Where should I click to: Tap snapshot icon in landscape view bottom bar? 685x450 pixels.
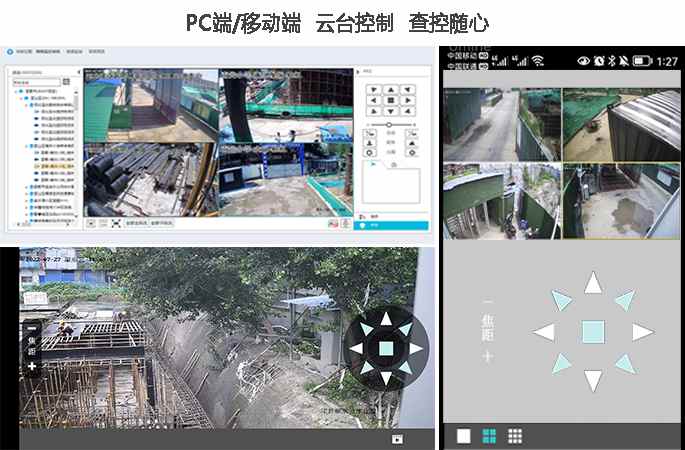(397, 439)
